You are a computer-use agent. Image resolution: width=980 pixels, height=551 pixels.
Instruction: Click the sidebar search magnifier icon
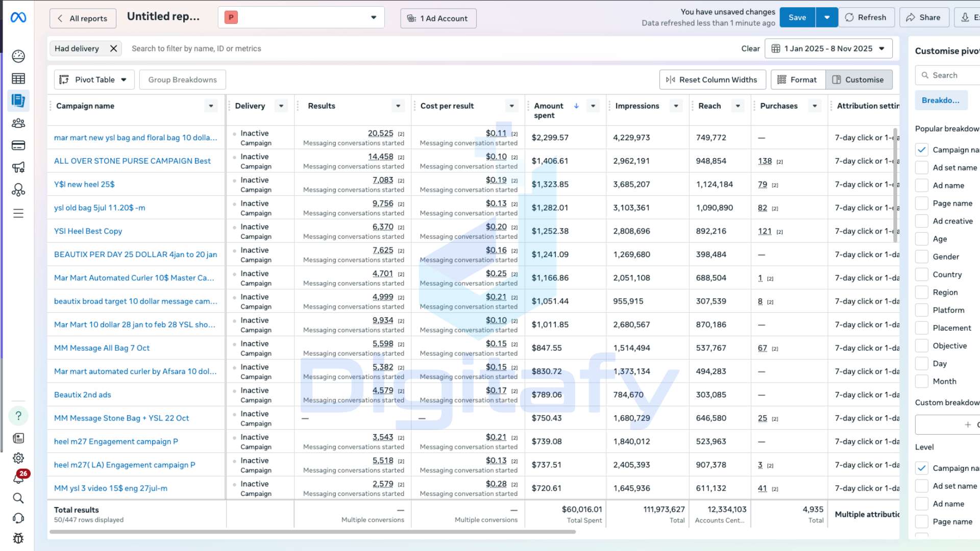tap(18, 498)
